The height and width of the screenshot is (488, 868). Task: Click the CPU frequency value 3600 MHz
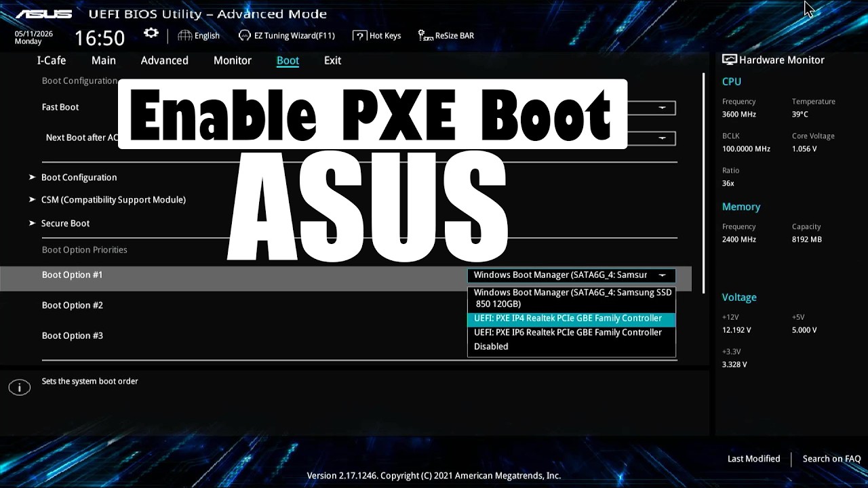(x=739, y=115)
